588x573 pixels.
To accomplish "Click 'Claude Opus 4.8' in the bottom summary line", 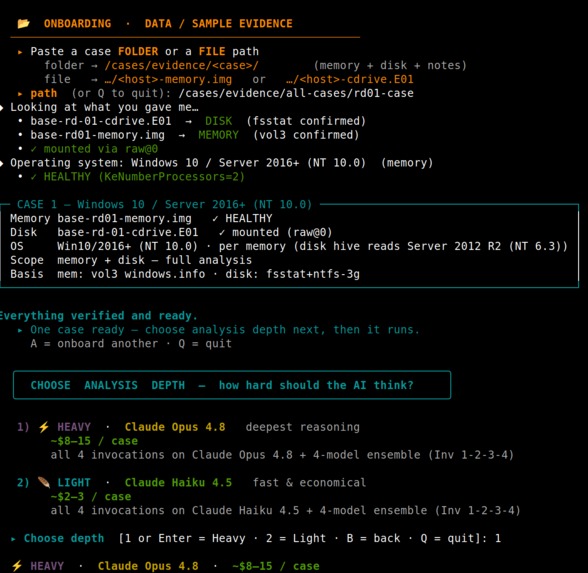I will click(148, 566).
